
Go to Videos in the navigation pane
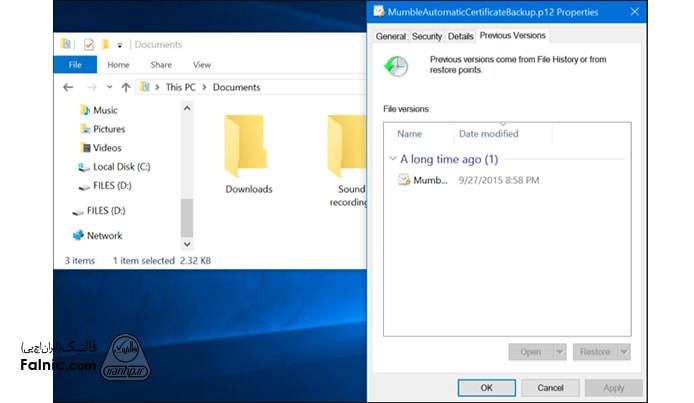[x=106, y=148]
